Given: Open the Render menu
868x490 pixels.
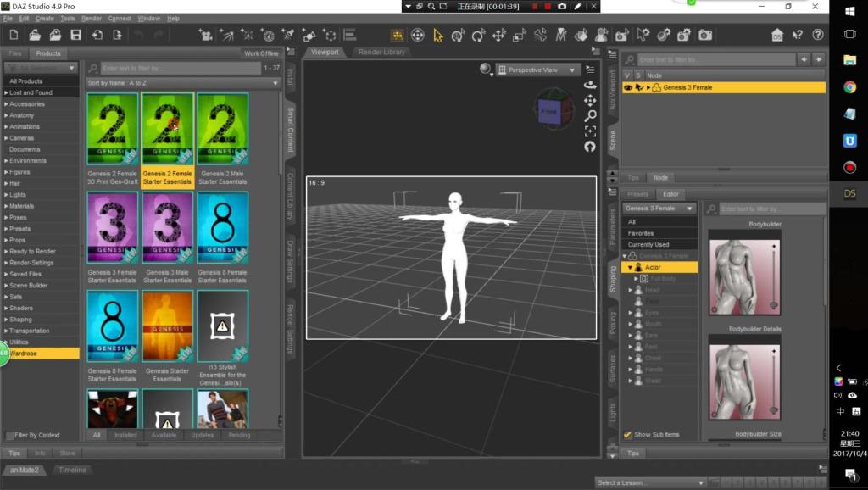Looking at the screenshot, I should tap(92, 19).
